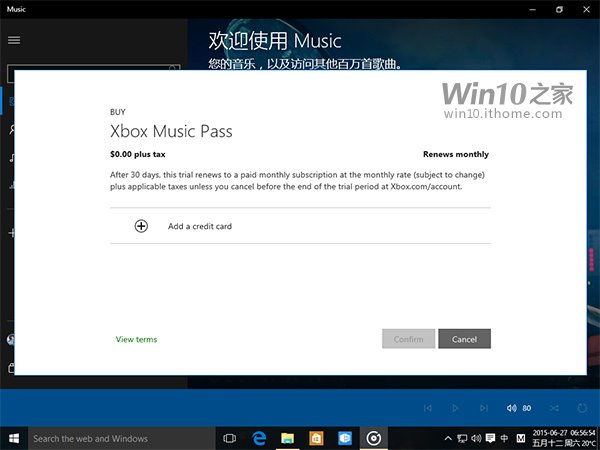Viewport: 600px width, 450px height.
Task: Toggle repeat playback mode
Action: (582, 408)
